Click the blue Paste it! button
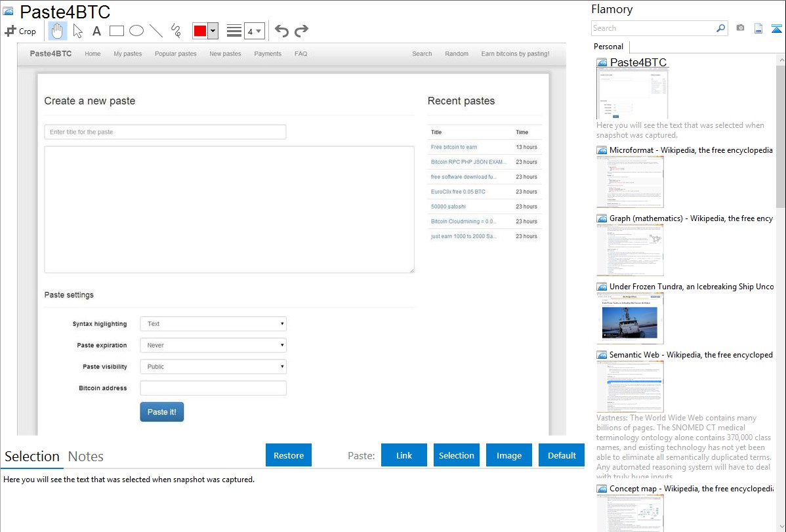The image size is (786, 532). click(161, 412)
